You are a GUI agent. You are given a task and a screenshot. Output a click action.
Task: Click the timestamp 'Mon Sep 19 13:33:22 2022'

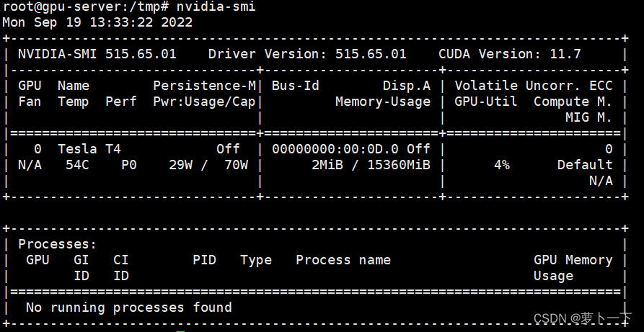click(97, 22)
